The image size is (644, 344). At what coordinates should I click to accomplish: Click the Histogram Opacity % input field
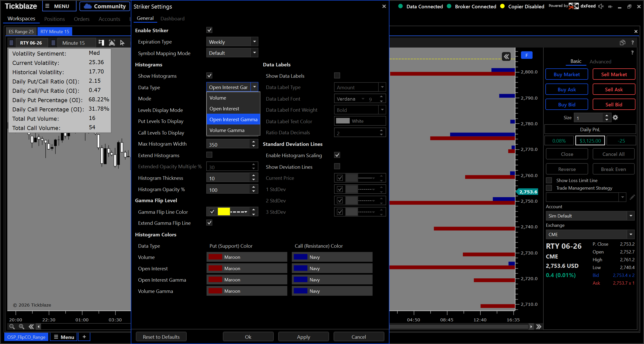pyautogui.click(x=228, y=189)
